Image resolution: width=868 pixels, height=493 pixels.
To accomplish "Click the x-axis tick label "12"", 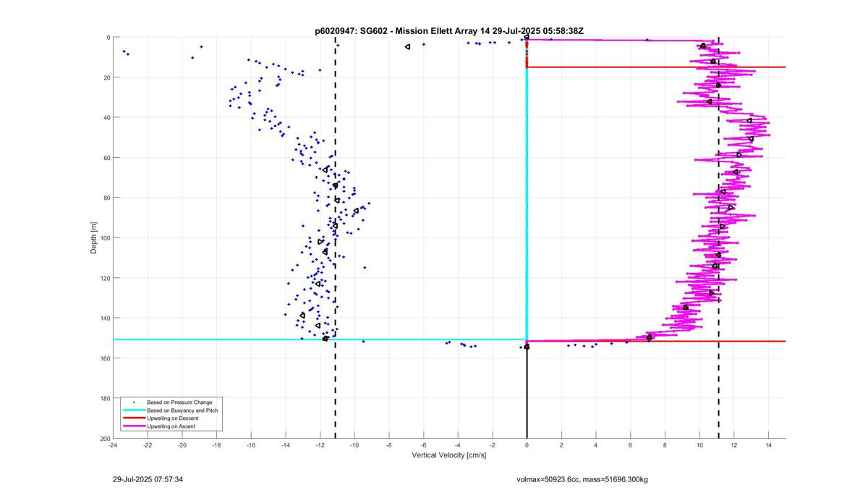I will [x=734, y=445].
